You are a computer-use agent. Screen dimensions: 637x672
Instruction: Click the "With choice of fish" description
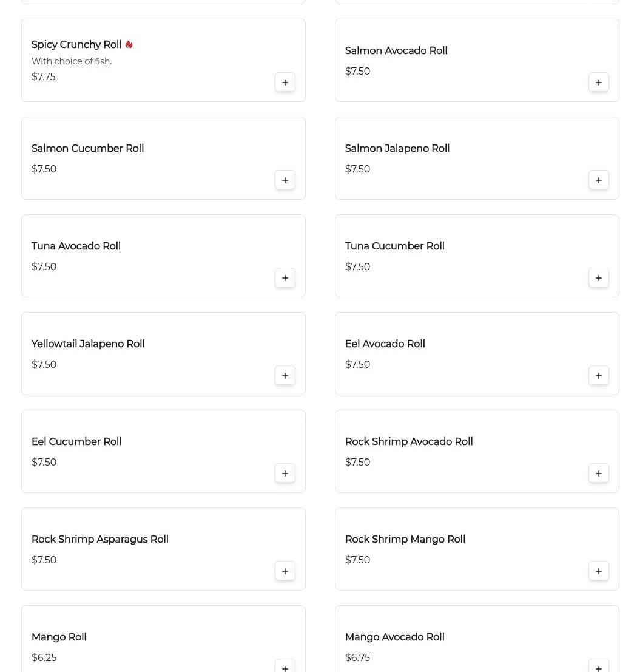[x=72, y=61]
